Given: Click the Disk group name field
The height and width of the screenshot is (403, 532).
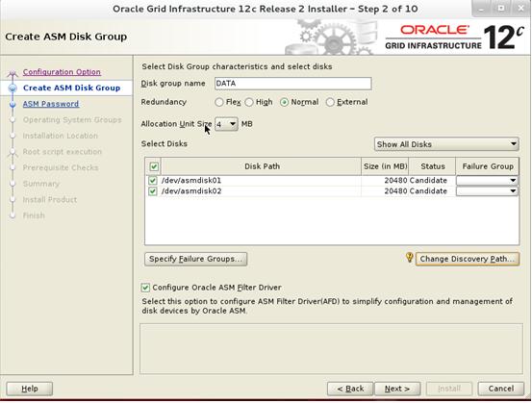Looking at the screenshot, I should [x=293, y=84].
